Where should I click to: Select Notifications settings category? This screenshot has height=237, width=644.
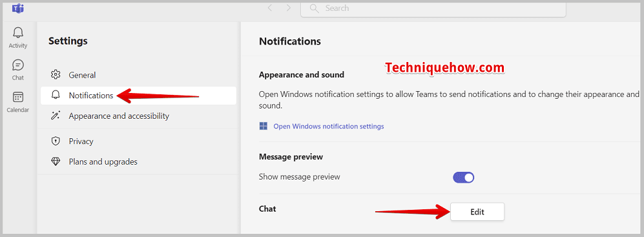pyautogui.click(x=138, y=96)
